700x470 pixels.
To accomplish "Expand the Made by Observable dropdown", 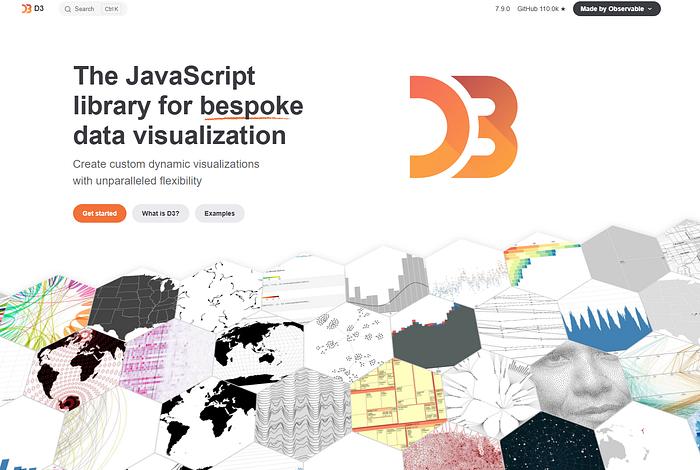I will click(617, 9).
